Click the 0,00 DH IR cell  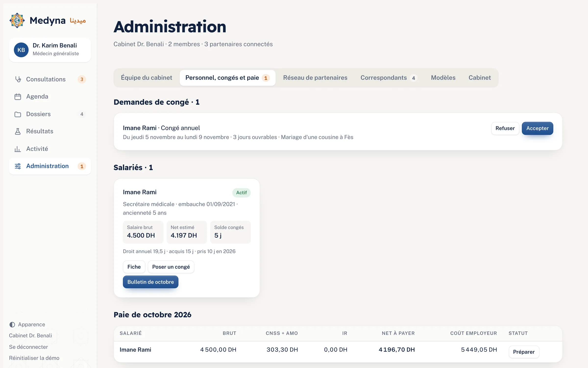[x=336, y=350]
